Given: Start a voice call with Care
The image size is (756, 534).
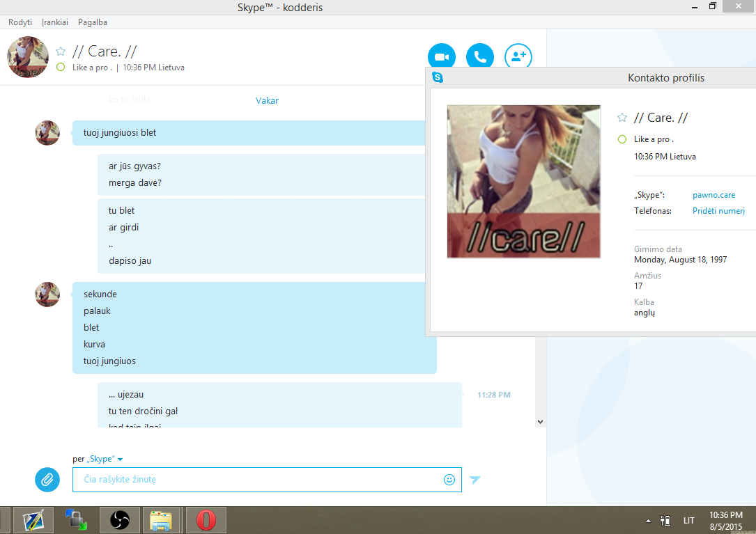Looking at the screenshot, I should (480, 56).
